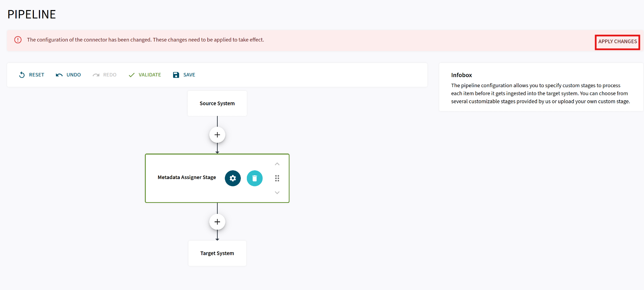Move the stage up with the chevron

(x=277, y=164)
